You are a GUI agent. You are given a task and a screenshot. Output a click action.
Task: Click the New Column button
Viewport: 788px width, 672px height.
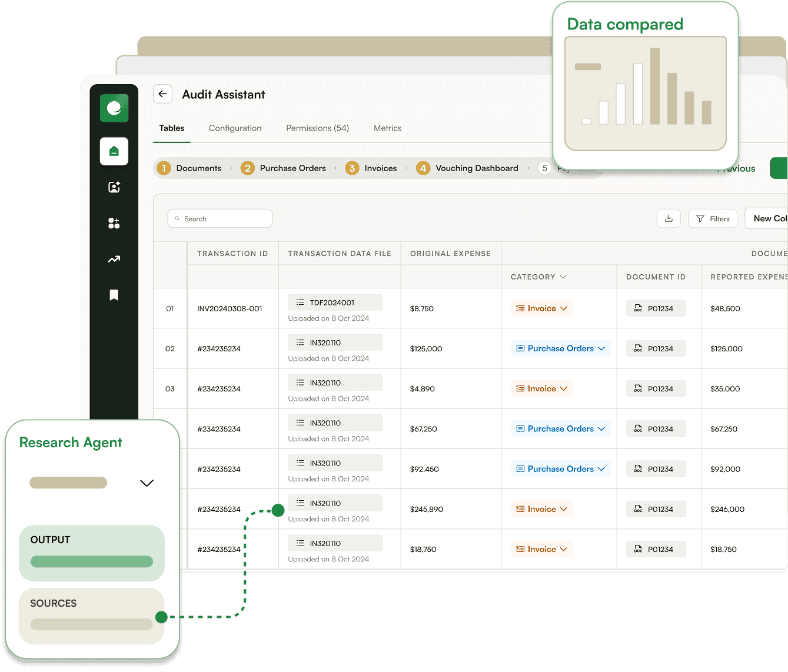[x=767, y=218]
